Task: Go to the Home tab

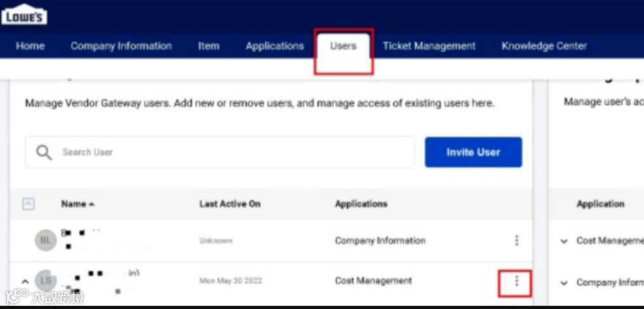Action: tap(30, 46)
